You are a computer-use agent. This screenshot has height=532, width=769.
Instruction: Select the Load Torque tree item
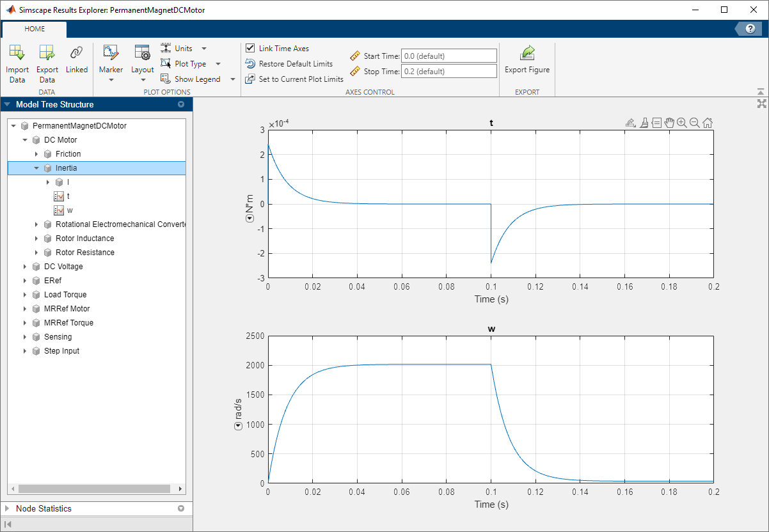point(65,295)
